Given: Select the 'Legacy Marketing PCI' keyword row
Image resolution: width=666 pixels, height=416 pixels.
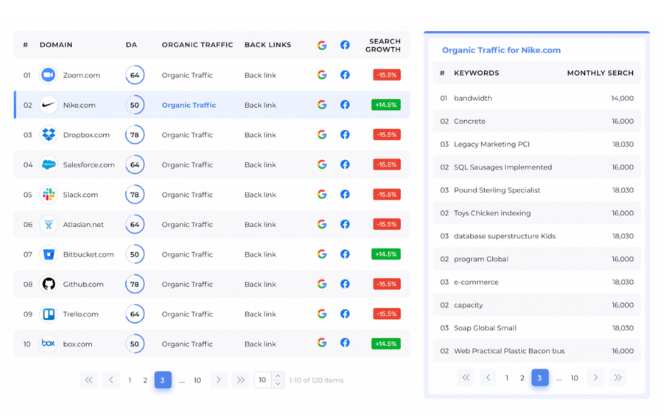Looking at the screenshot, I should [x=536, y=144].
